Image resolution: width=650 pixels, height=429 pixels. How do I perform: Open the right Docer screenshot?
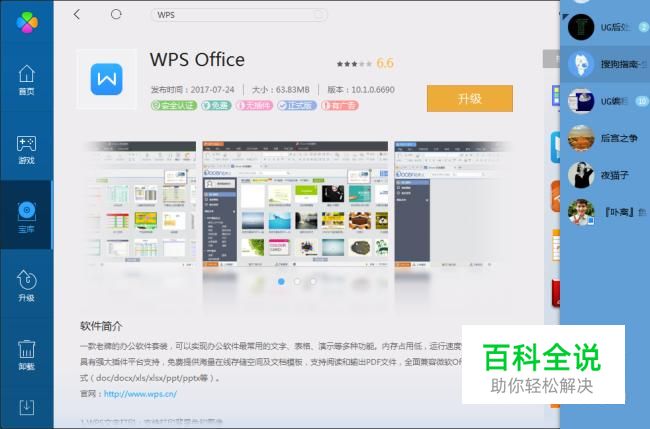tap(452, 204)
